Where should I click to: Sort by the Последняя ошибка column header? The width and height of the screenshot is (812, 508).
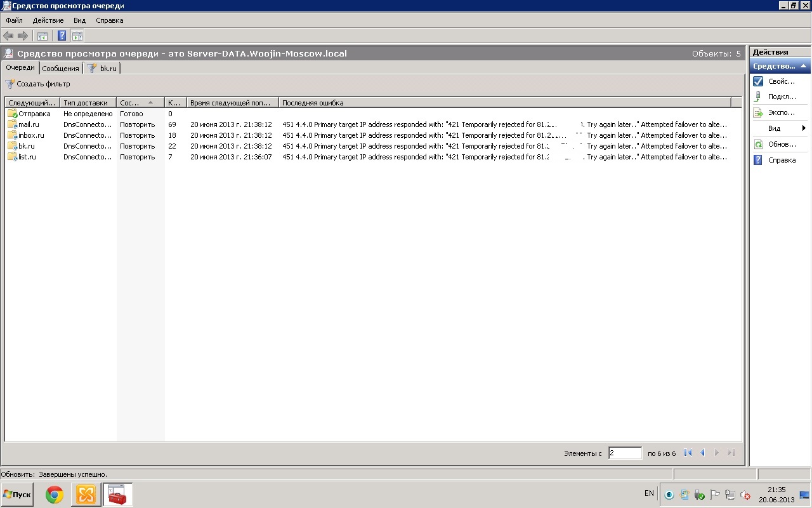(x=505, y=102)
